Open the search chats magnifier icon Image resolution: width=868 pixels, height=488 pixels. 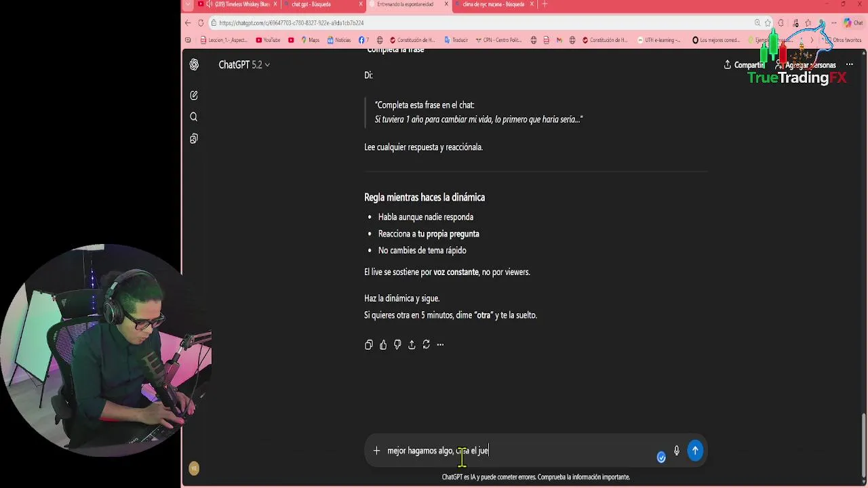point(194,117)
